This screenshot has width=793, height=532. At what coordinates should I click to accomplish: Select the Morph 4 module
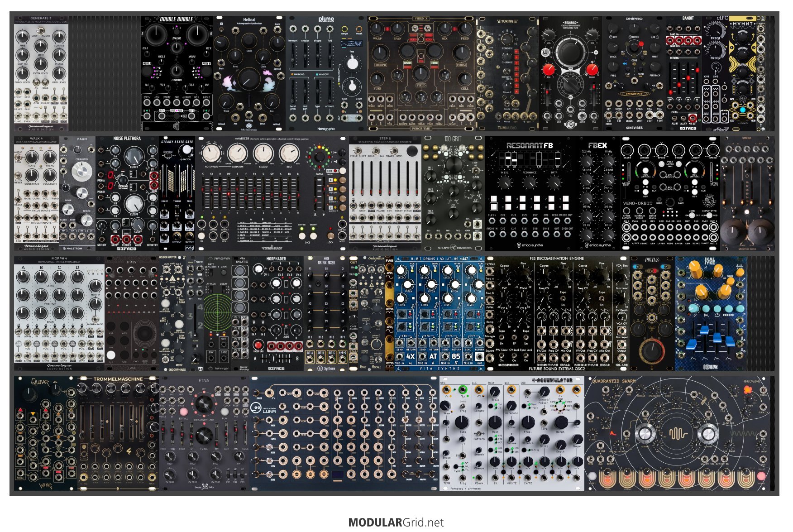tap(59, 313)
